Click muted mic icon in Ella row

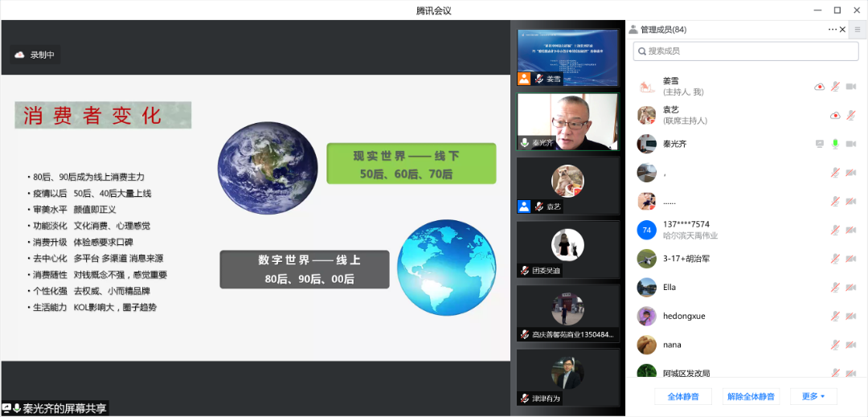coord(835,287)
